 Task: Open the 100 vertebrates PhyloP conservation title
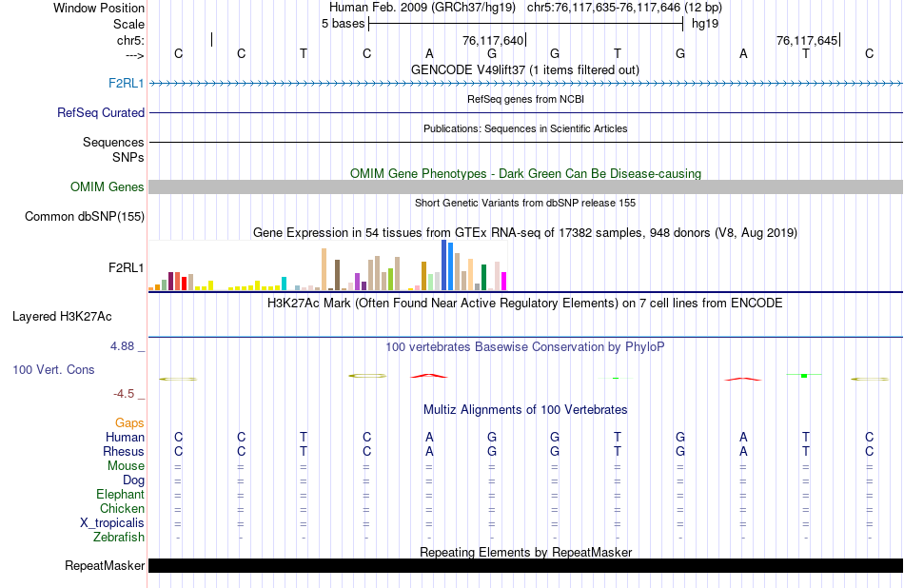[525, 346]
